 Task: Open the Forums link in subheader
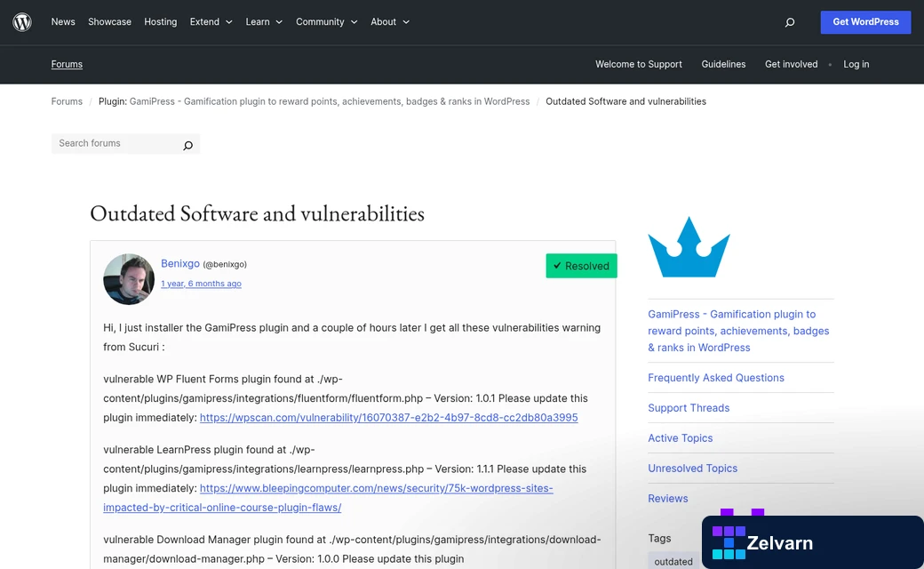click(67, 64)
